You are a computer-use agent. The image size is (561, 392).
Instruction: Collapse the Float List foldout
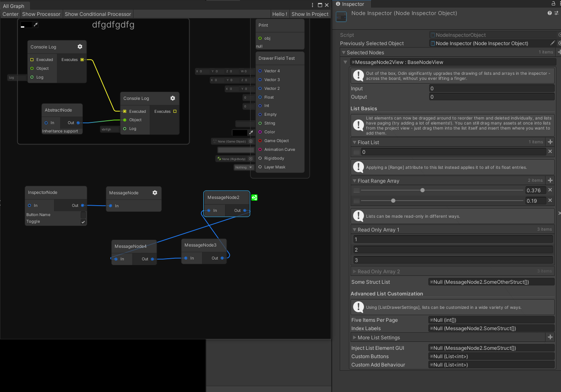tap(354, 142)
